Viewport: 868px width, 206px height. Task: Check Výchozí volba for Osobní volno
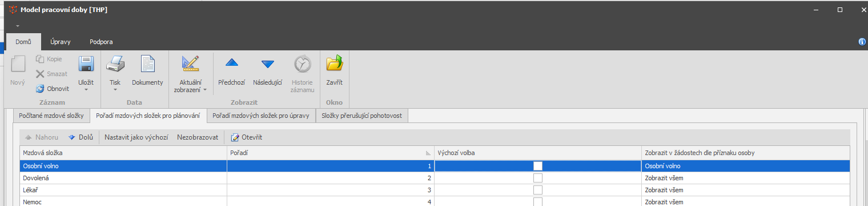tap(537, 166)
